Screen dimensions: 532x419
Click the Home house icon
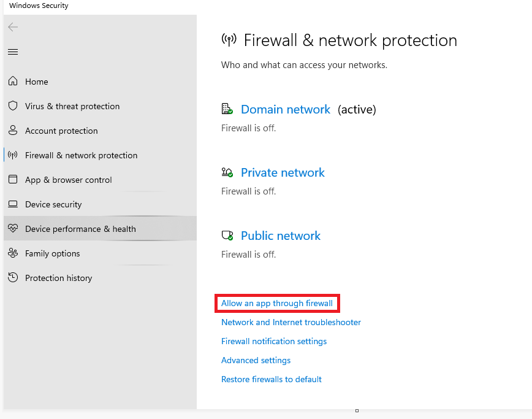(13, 82)
